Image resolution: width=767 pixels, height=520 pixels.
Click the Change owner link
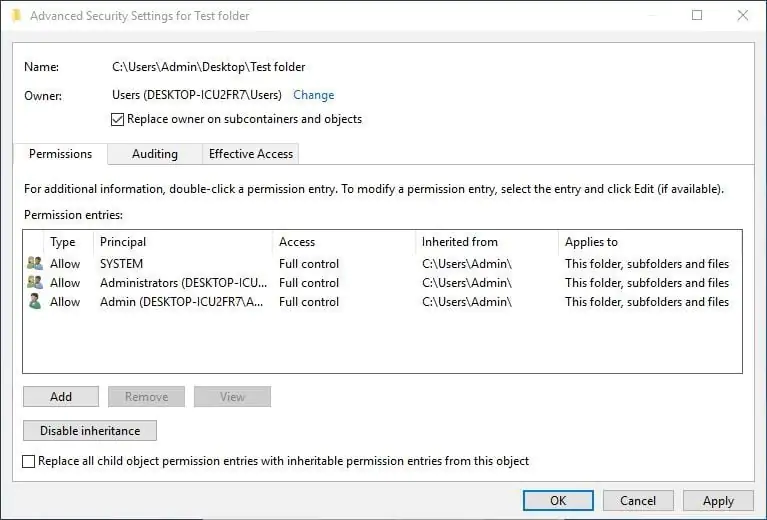(314, 95)
